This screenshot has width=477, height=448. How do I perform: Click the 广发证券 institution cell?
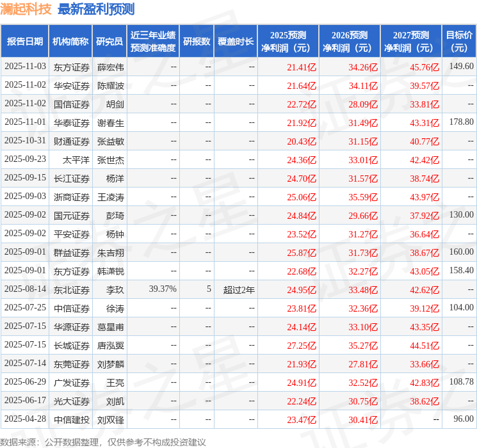click(x=72, y=383)
